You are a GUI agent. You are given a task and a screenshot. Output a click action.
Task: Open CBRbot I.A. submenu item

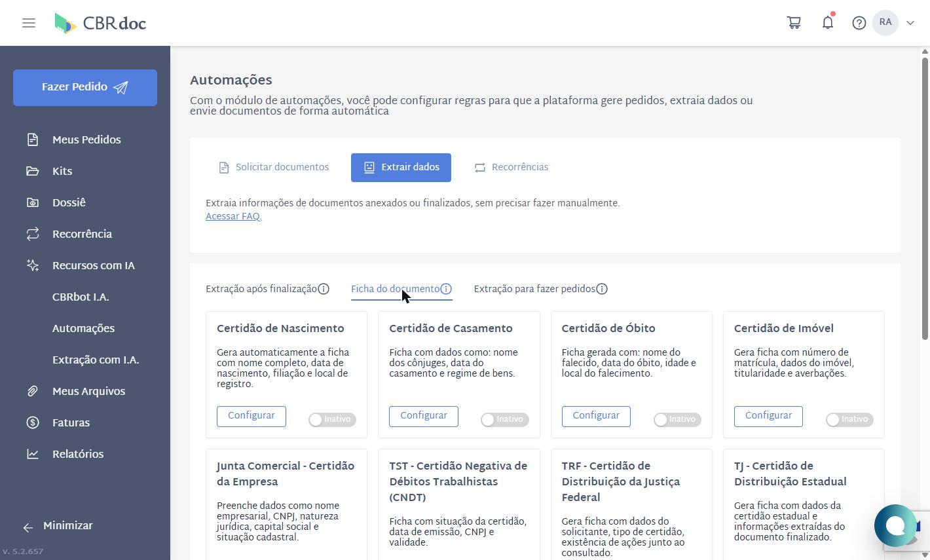81,297
